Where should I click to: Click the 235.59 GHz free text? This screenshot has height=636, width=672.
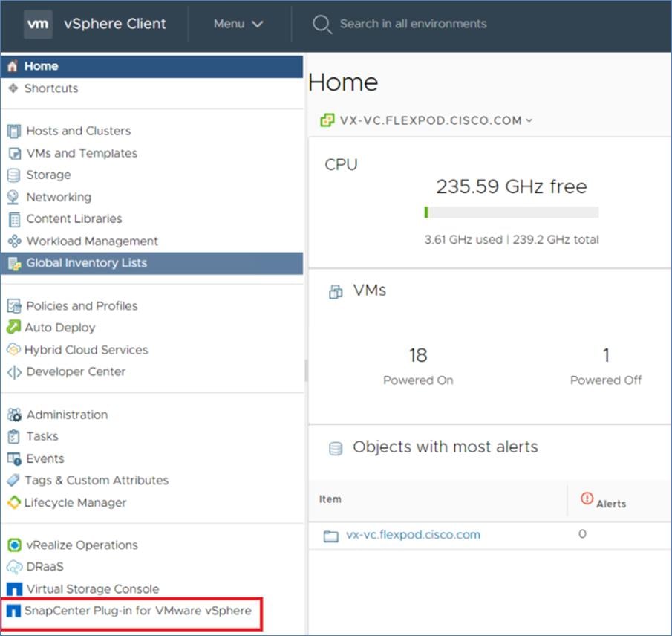click(x=512, y=187)
